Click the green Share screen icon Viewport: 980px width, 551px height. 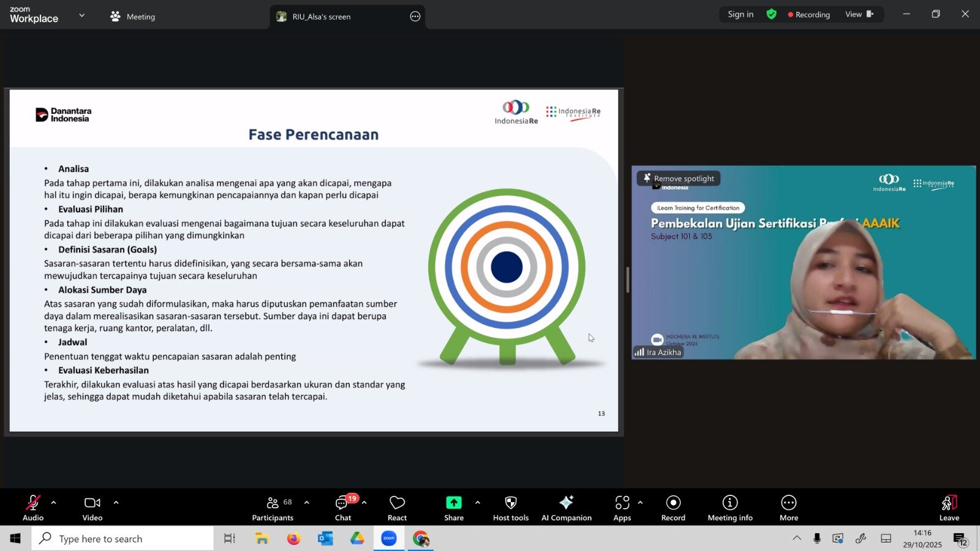click(x=453, y=503)
